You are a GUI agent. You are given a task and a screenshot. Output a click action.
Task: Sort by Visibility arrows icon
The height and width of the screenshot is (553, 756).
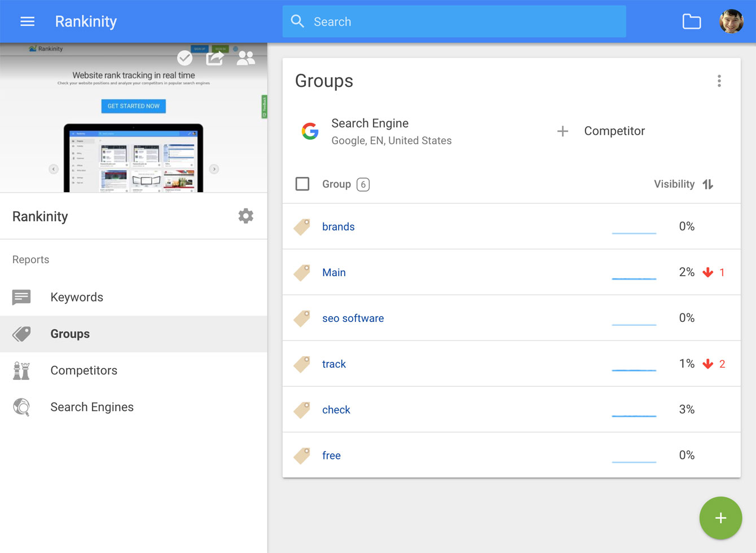pos(708,184)
